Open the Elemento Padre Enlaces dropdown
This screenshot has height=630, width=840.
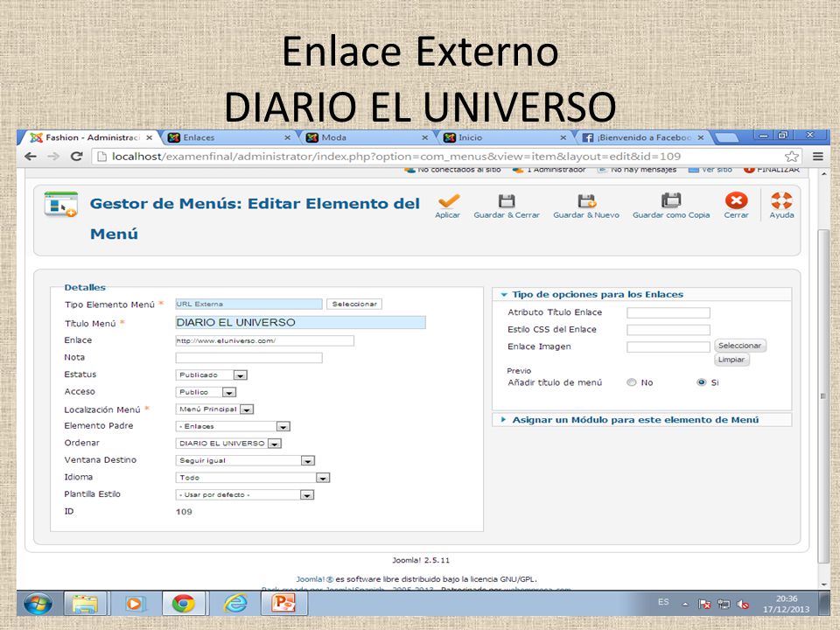pos(233,426)
